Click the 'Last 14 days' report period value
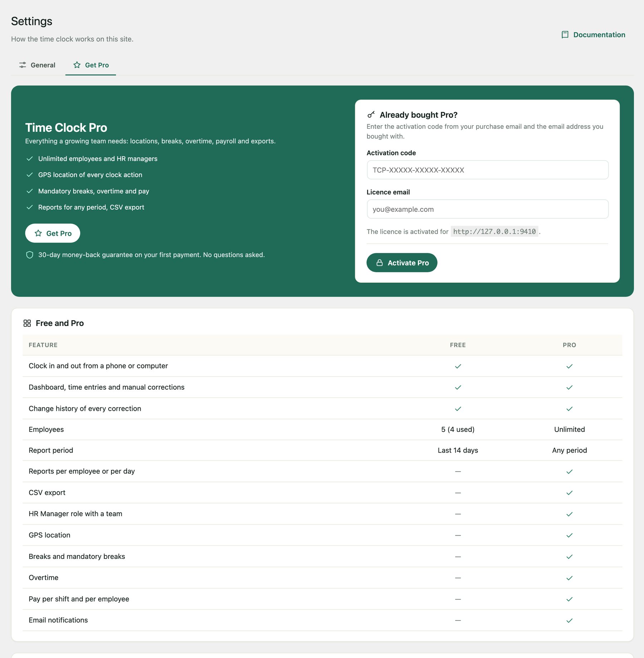This screenshot has width=644, height=658. click(x=458, y=450)
